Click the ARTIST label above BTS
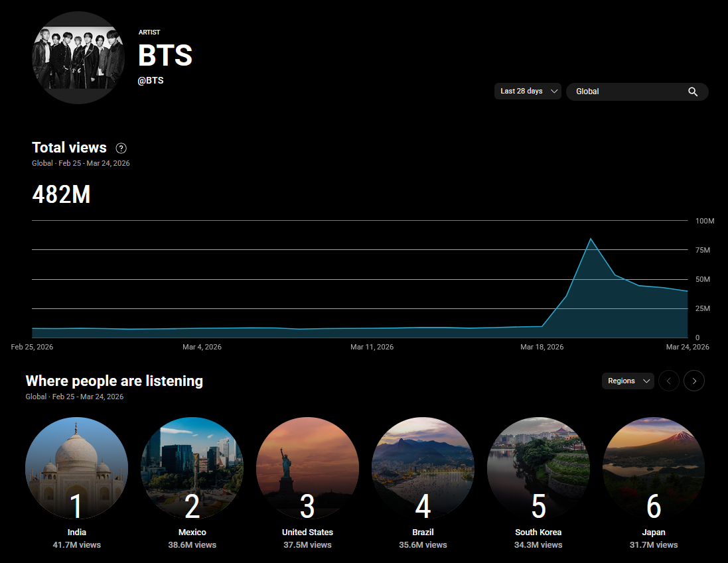Image resolution: width=728 pixels, height=563 pixels. pos(149,32)
